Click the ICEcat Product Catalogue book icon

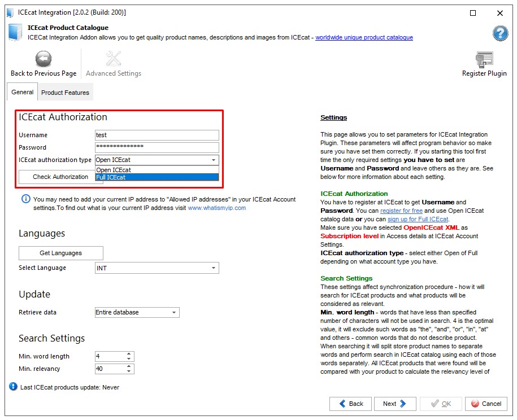[x=15, y=32]
